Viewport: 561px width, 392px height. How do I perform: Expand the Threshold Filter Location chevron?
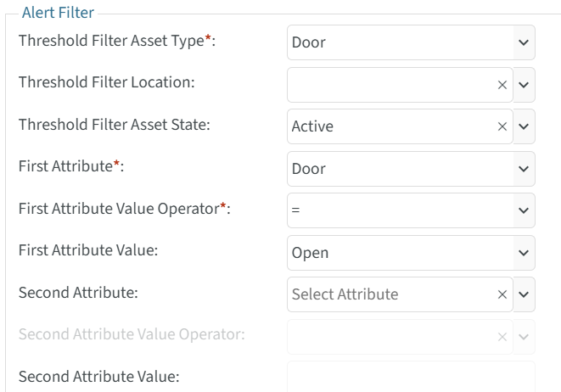point(524,85)
